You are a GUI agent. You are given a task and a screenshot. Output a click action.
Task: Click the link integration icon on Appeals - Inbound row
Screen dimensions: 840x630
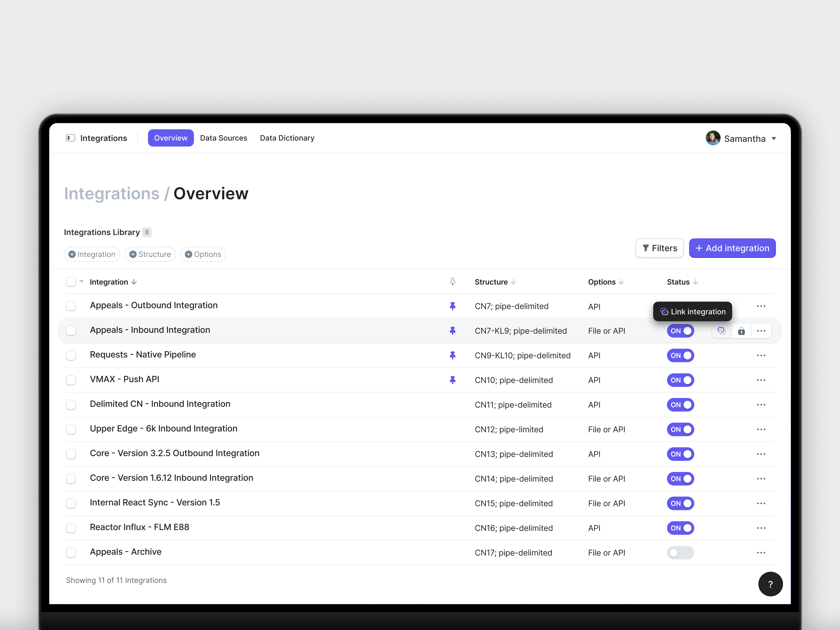[721, 331]
